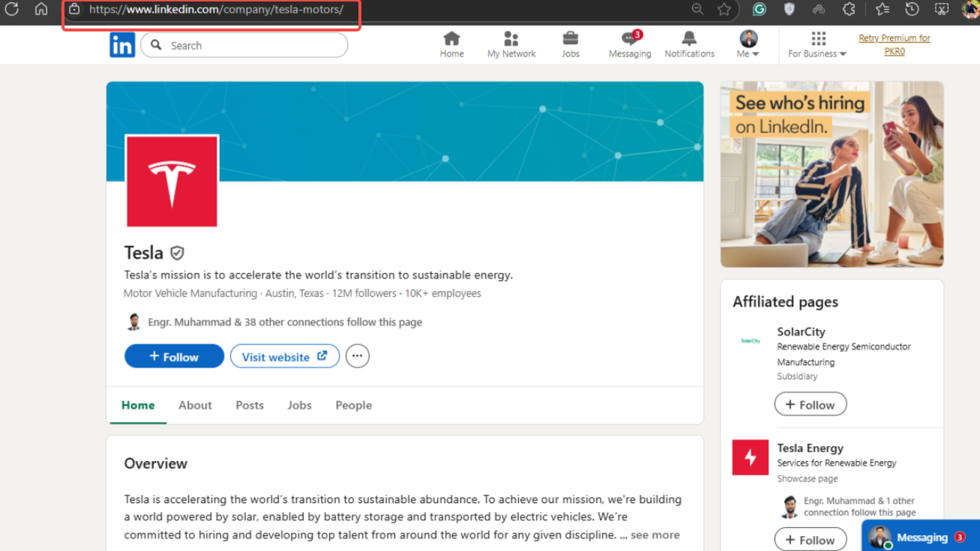980x551 pixels.
Task: Open the People tab
Action: pyautogui.click(x=354, y=405)
